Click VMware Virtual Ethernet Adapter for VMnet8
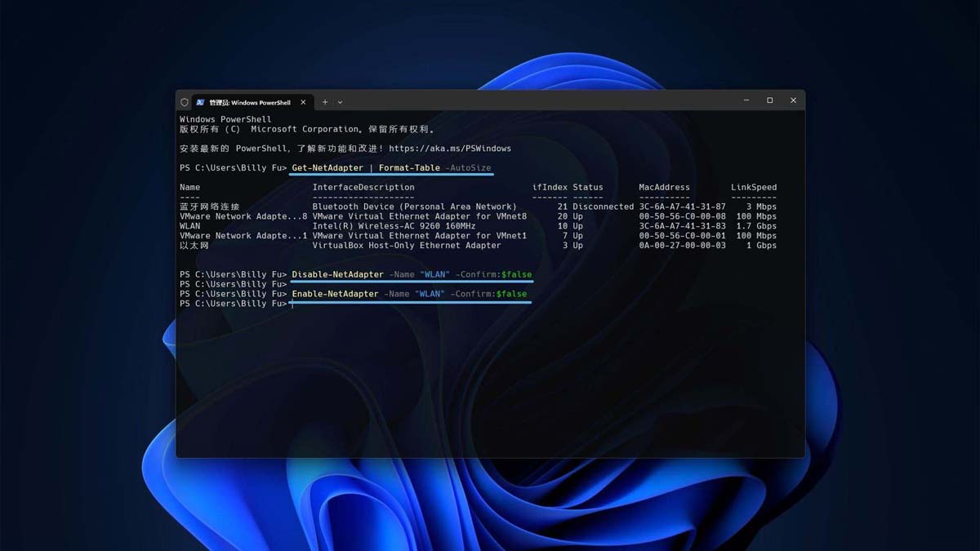This screenshot has height=551, width=980. coord(419,216)
